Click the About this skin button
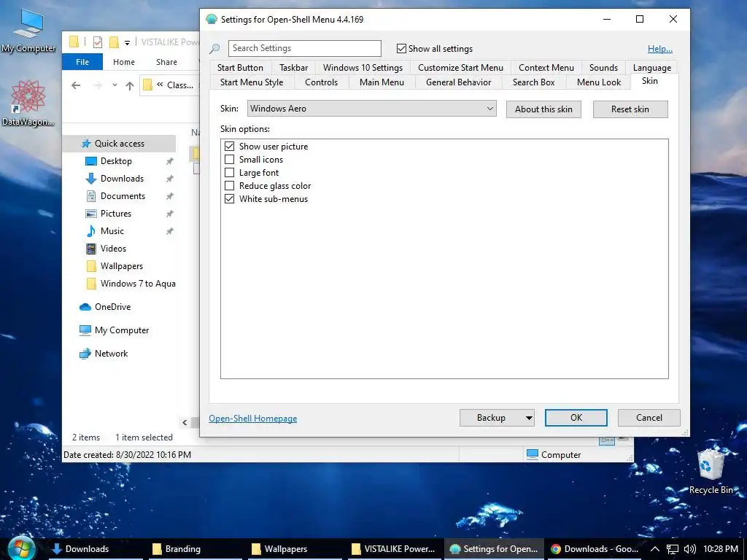Viewport: 747px width, 560px height. coord(543,109)
